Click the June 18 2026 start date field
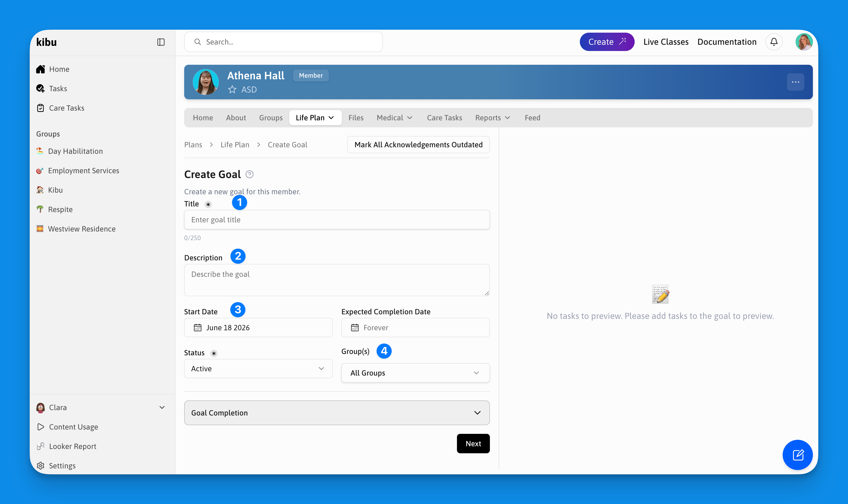Viewport: 848px width, 504px height. [258, 328]
